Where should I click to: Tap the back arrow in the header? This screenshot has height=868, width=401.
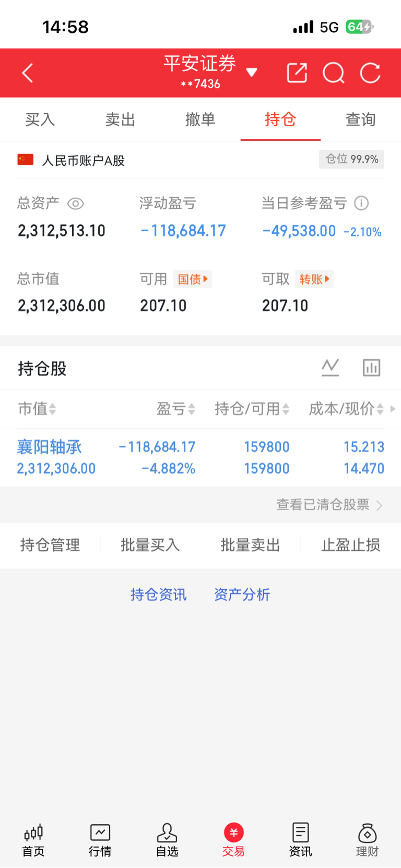28,73
